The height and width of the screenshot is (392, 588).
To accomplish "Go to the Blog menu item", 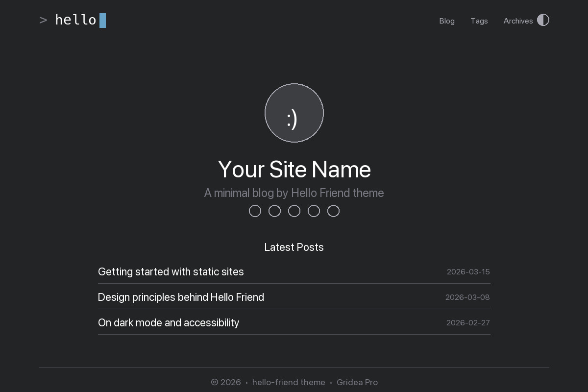I will coord(447,21).
